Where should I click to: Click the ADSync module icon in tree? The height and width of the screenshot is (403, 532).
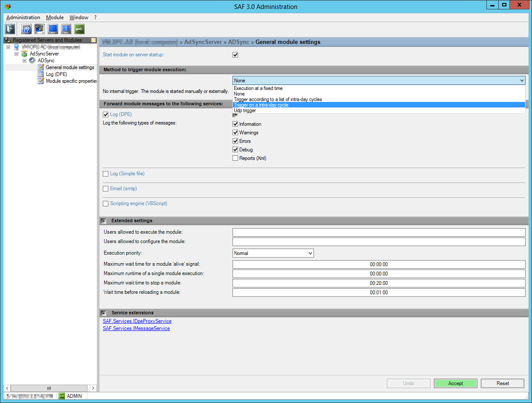coord(32,61)
